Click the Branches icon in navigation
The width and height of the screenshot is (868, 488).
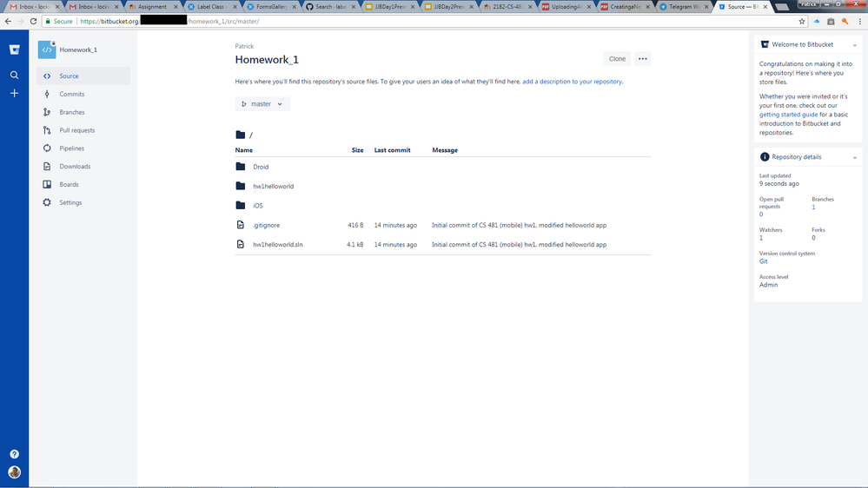pyautogui.click(x=47, y=112)
